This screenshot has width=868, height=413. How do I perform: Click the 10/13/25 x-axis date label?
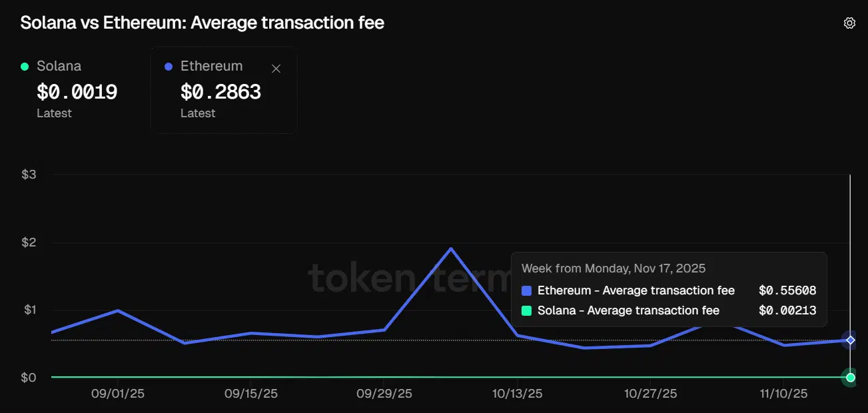516,394
